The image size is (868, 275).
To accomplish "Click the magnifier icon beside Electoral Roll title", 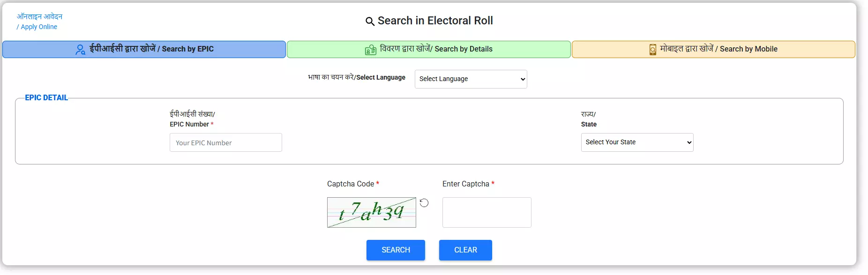I will [370, 22].
